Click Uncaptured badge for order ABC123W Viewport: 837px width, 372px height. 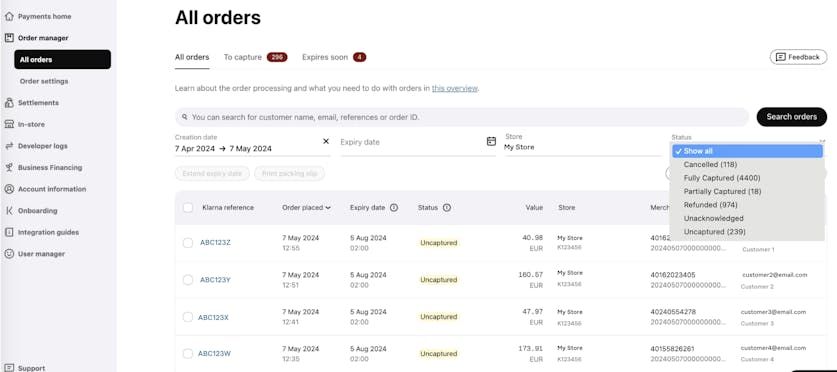[439, 354]
